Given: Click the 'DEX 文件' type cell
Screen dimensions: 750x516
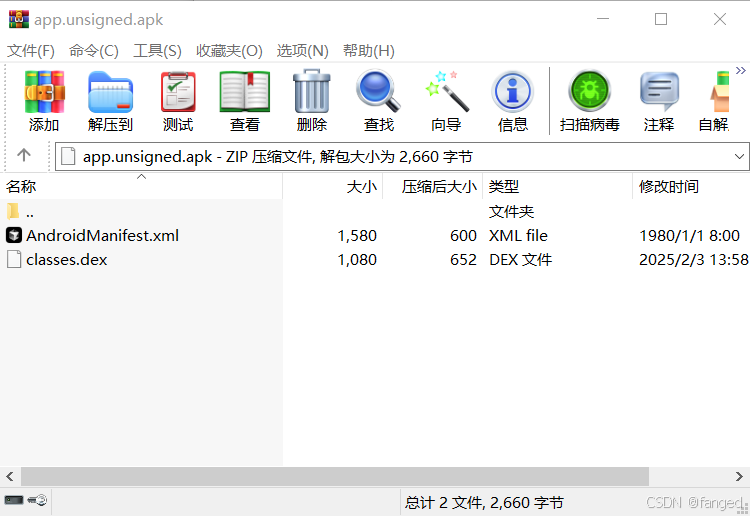Looking at the screenshot, I should point(520,259).
